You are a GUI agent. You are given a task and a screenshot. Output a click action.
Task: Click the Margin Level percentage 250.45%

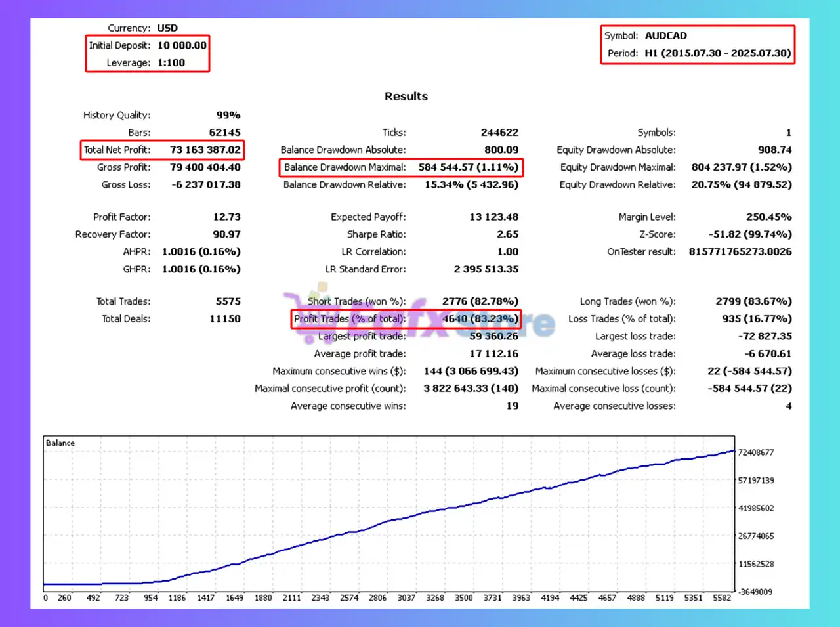coord(770,217)
